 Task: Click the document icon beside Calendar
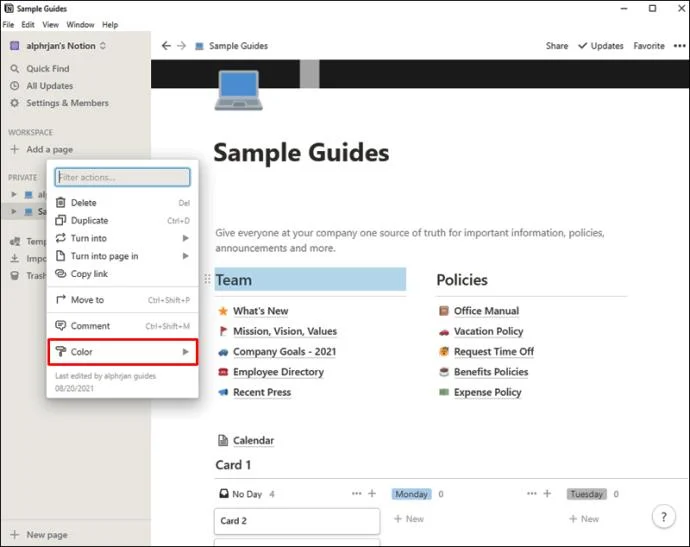coord(223,440)
